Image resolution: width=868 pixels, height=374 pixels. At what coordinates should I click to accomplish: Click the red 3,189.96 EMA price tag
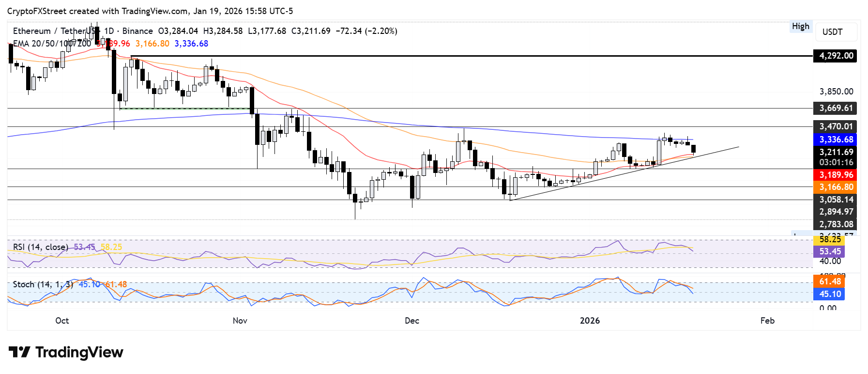click(x=836, y=175)
